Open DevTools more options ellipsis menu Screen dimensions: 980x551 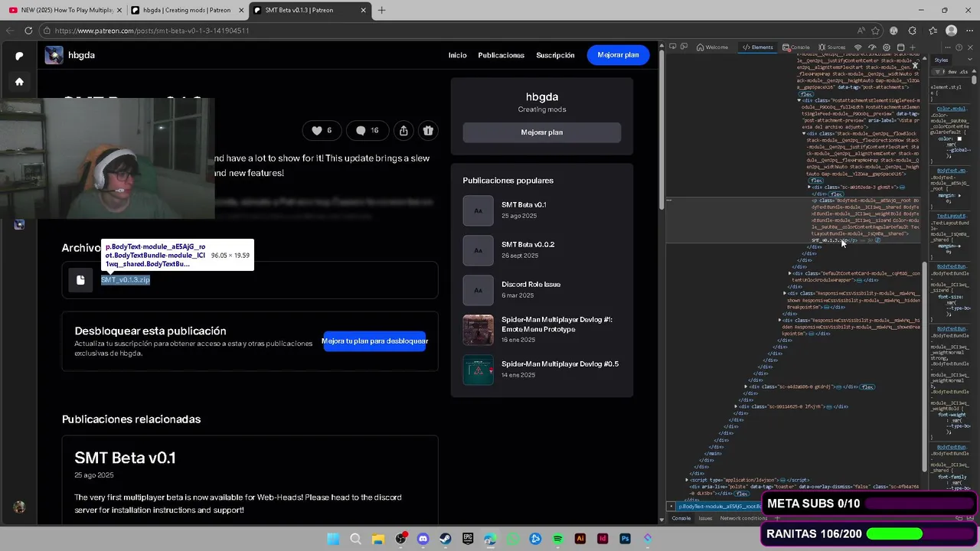pos(947,47)
